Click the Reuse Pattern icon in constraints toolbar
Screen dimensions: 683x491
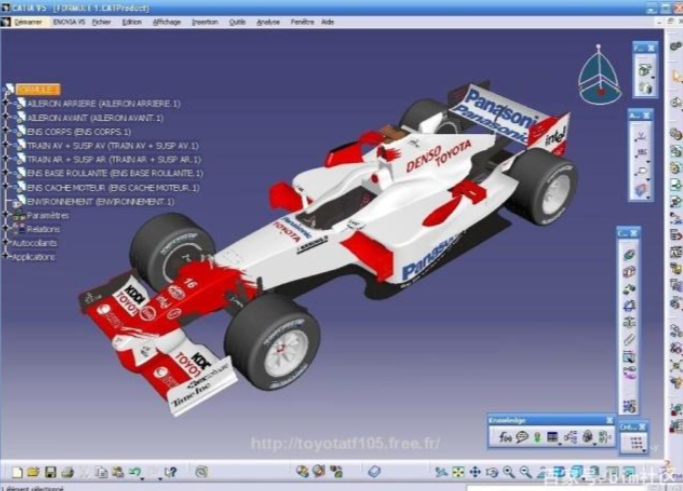629,406
